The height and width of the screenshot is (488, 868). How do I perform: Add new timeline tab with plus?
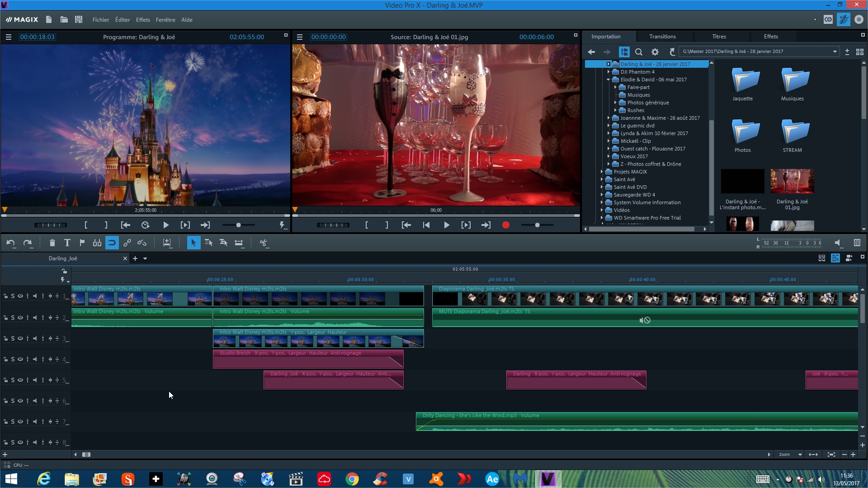135,258
